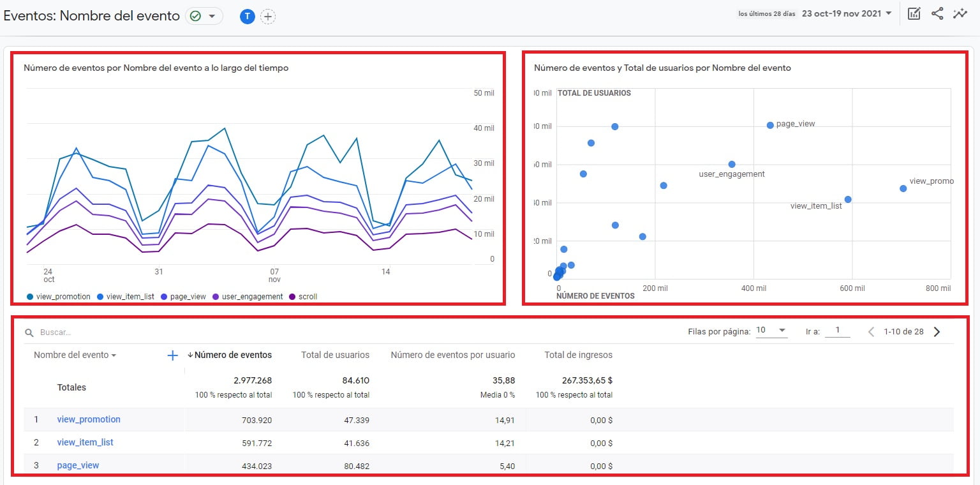Go to the next page of results
The width and height of the screenshot is (980, 485).
point(937,331)
